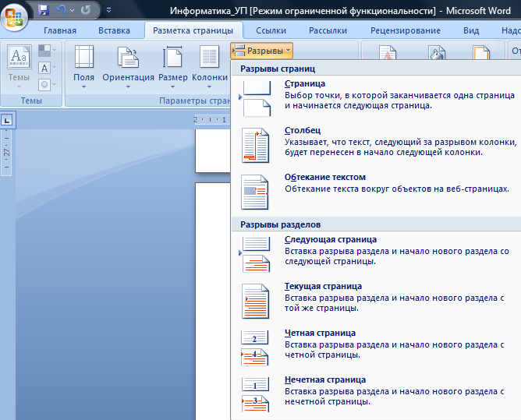The image size is (521, 420).
Task: Save the document with the floppy disk icon
Action: 44,10
